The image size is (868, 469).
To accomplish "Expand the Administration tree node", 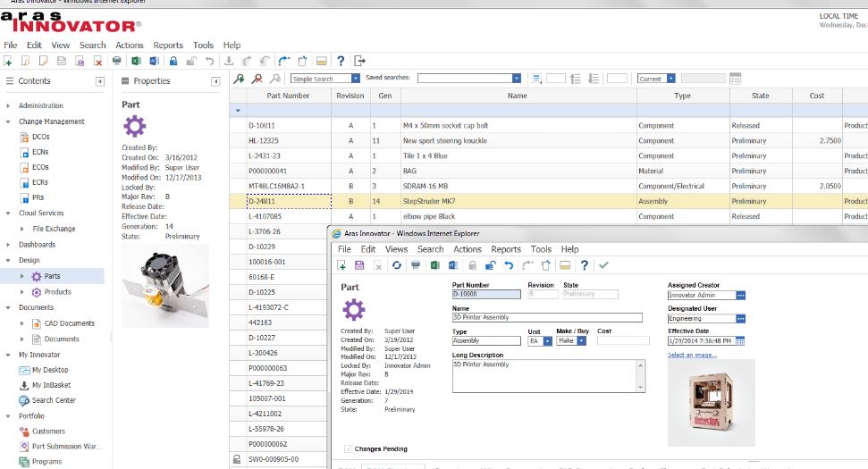I will click(x=8, y=105).
